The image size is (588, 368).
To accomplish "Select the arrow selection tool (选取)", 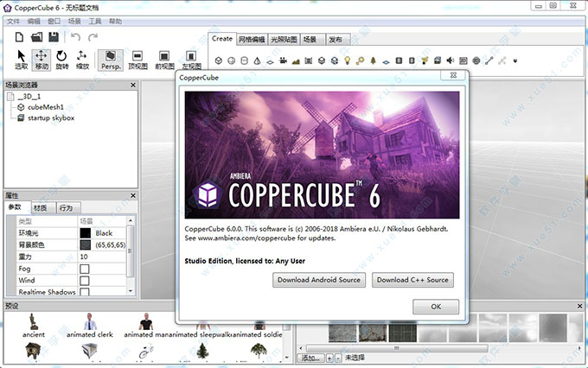I will [x=22, y=60].
